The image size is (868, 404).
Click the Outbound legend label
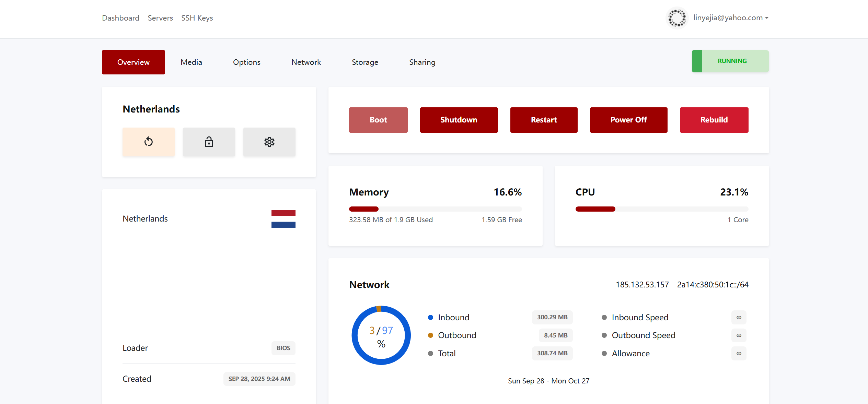click(x=457, y=335)
